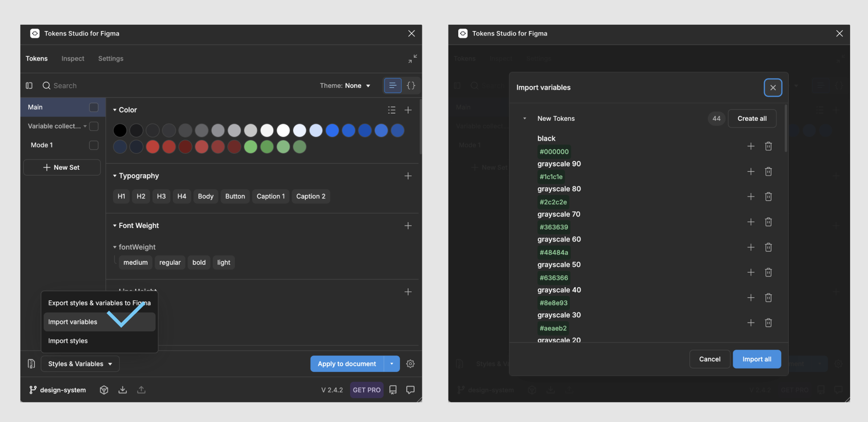This screenshot has height=422, width=868.
Task: Open documentation icon next to GET PRO
Action: click(393, 390)
